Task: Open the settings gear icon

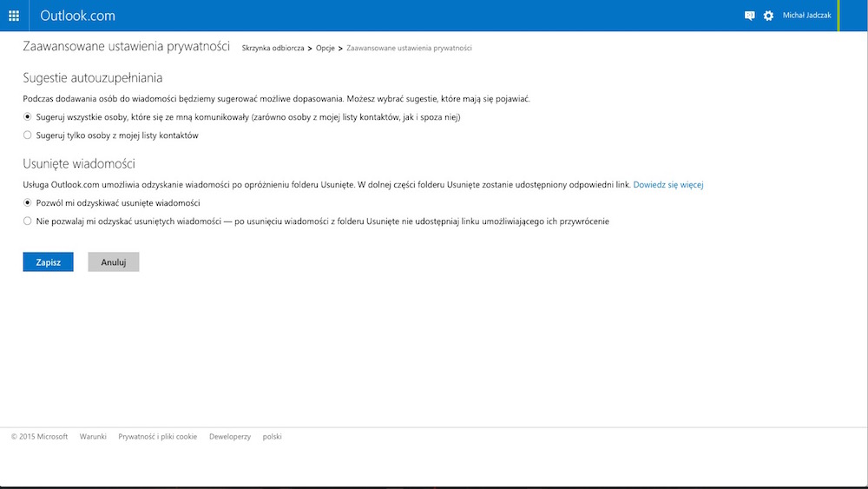Action: tap(768, 16)
